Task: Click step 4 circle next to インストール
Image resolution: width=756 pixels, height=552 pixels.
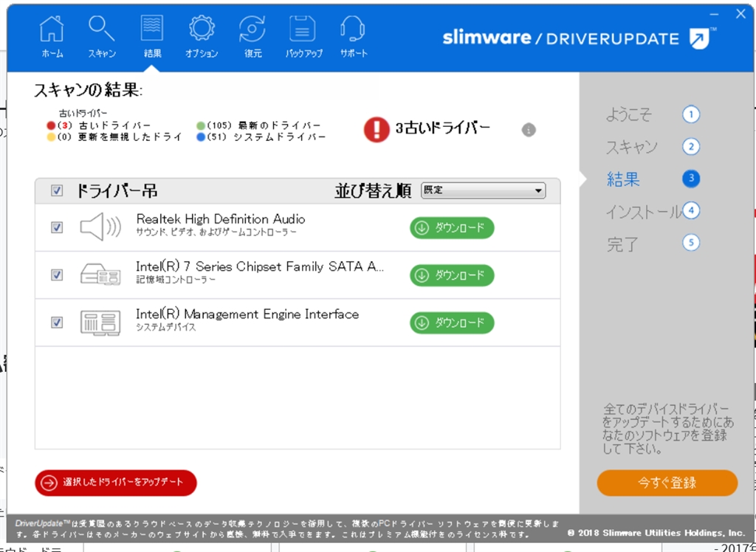Action: pos(691,210)
